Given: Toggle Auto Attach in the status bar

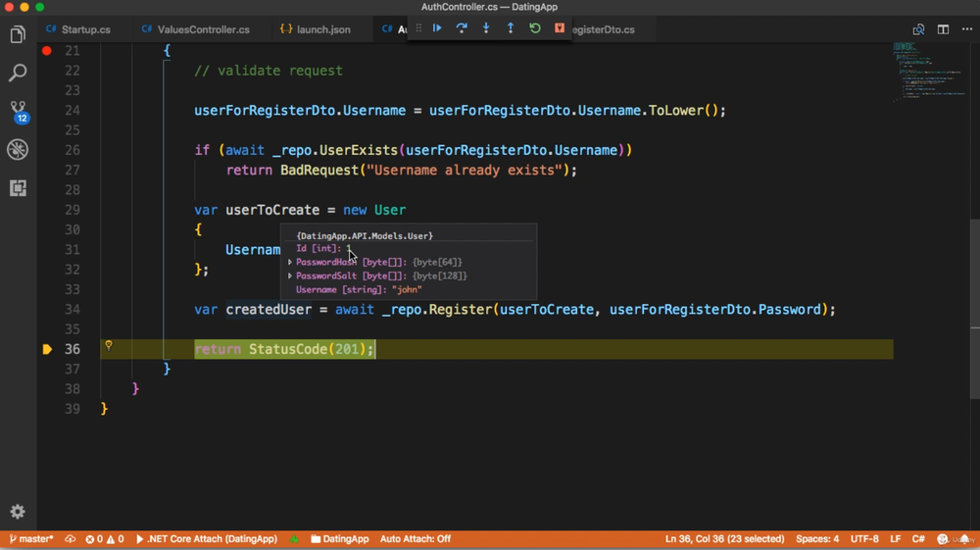Looking at the screenshot, I should (x=415, y=539).
